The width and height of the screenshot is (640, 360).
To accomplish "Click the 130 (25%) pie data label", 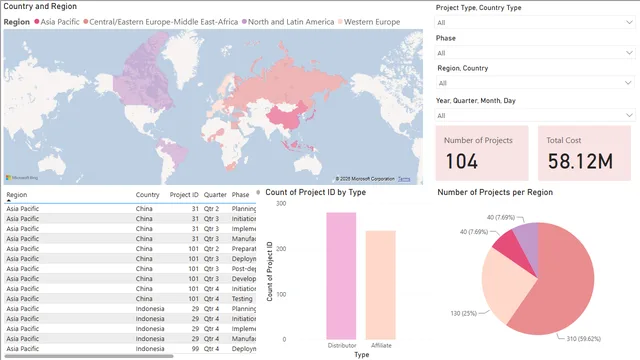I will [464, 313].
